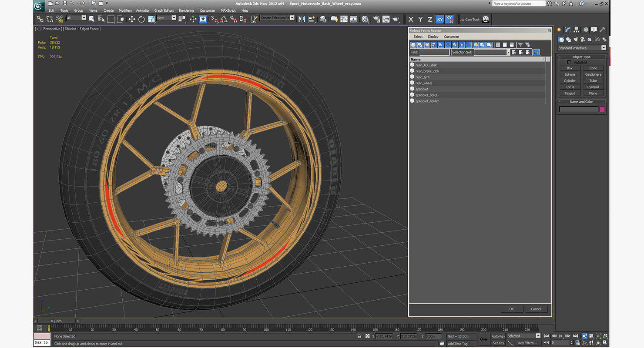Open the Curve Editor from the toolbar
The image size is (644, 348).
pos(344,19)
